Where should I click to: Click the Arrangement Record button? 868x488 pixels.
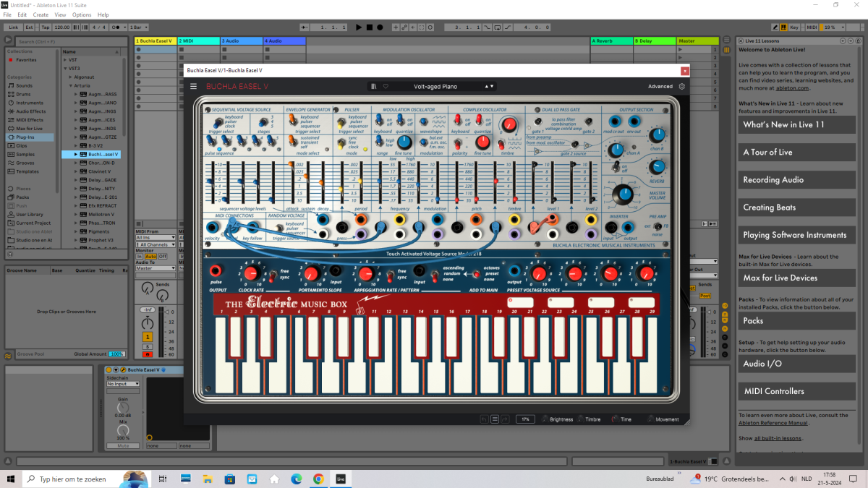[x=380, y=27]
